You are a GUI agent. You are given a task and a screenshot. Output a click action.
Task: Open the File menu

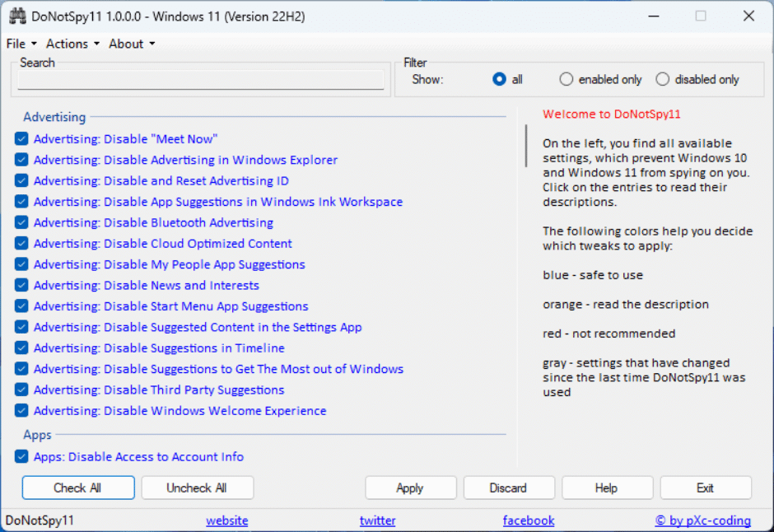[x=21, y=44]
